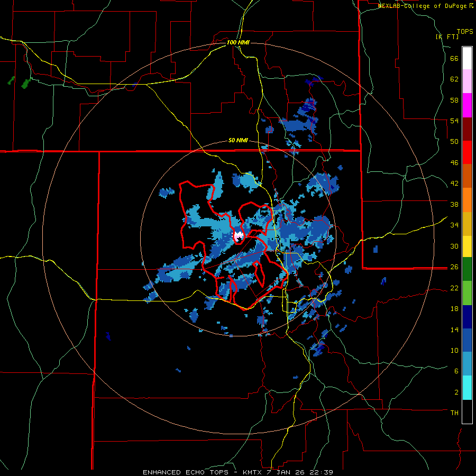Click the '6' legend label
Viewport: 476px width, 476px height.
coord(456,371)
